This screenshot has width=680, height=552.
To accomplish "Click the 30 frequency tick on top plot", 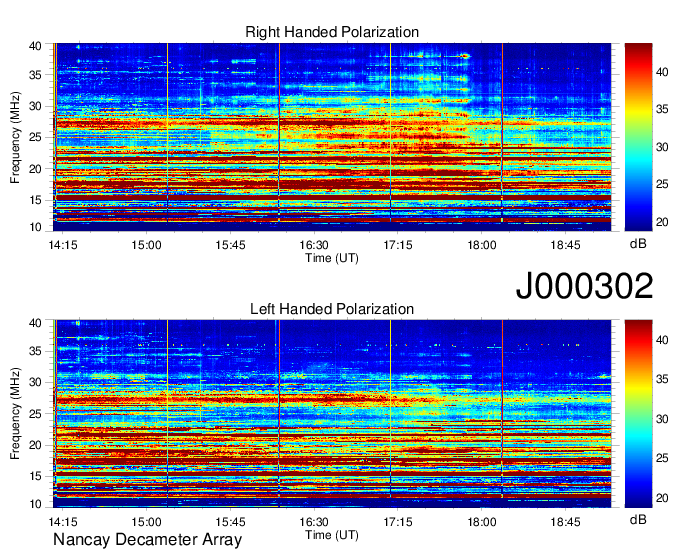I will tap(35, 106).
